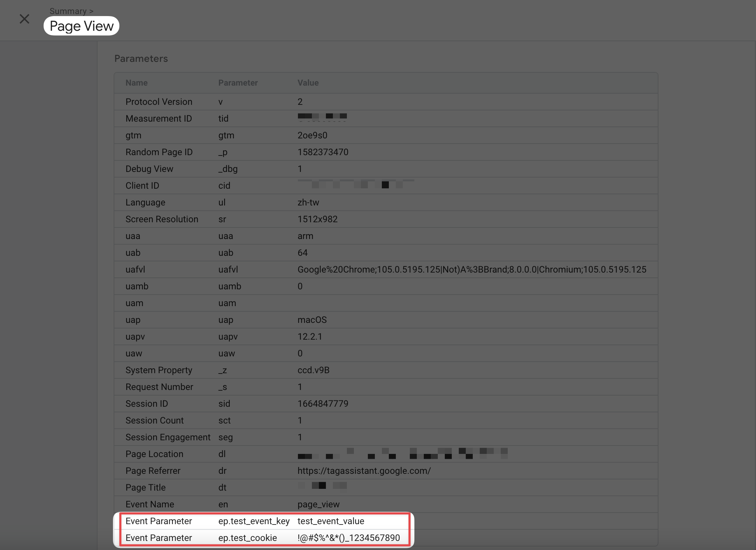The width and height of the screenshot is (756, 550).
Task: Click the Name column header
Action: tap(136, 83)
